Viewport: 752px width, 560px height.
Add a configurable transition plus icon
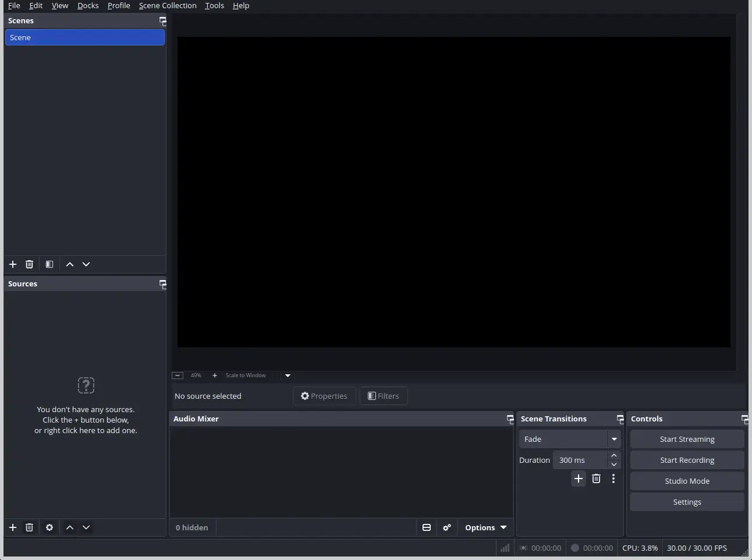579,479
